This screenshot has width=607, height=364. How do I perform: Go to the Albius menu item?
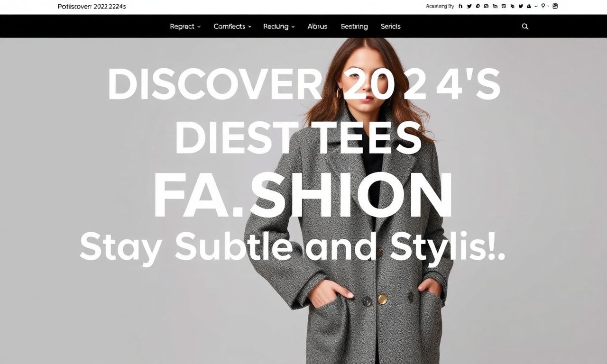(317, 27)
